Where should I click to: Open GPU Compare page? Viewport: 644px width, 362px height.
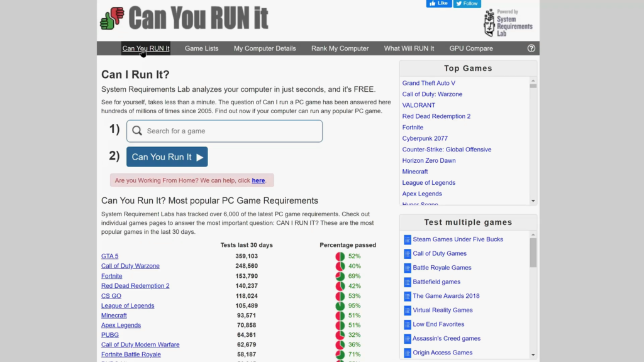(x=471, y=48)
